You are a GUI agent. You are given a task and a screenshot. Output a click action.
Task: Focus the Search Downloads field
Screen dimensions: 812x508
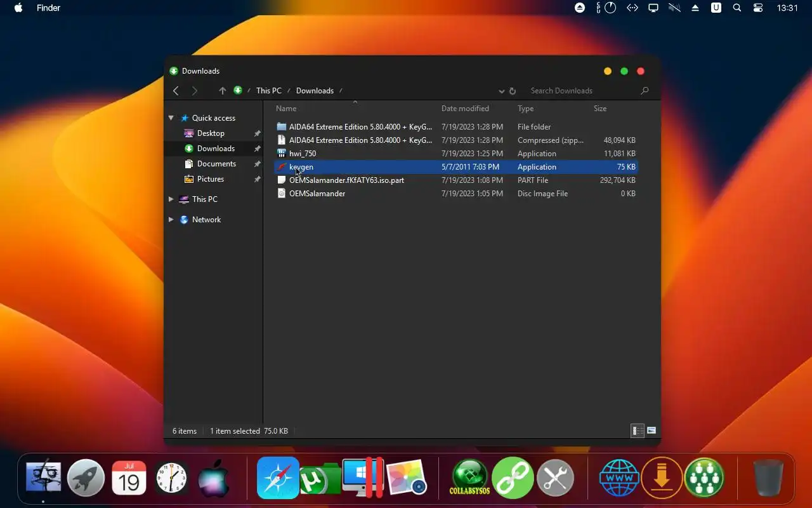click(580, 91)
